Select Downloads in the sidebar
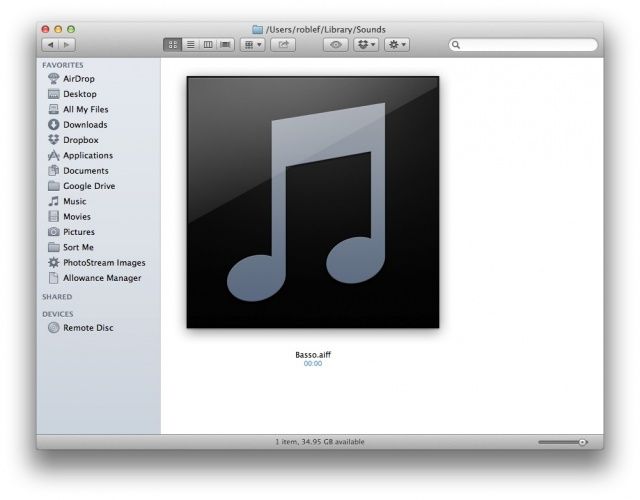The width and height of the screenshot is (640, 500). 85,125
